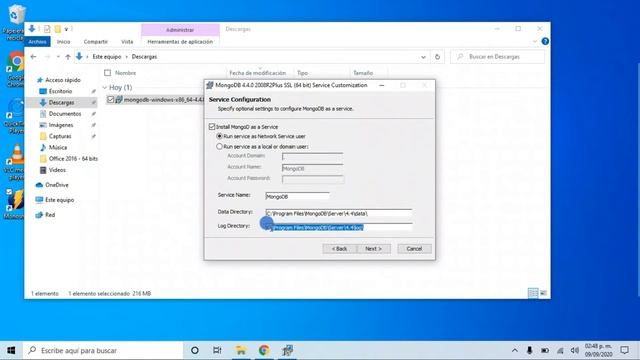Click the Service Name input field
Viewport: 640px width, 360px height.
297,196
